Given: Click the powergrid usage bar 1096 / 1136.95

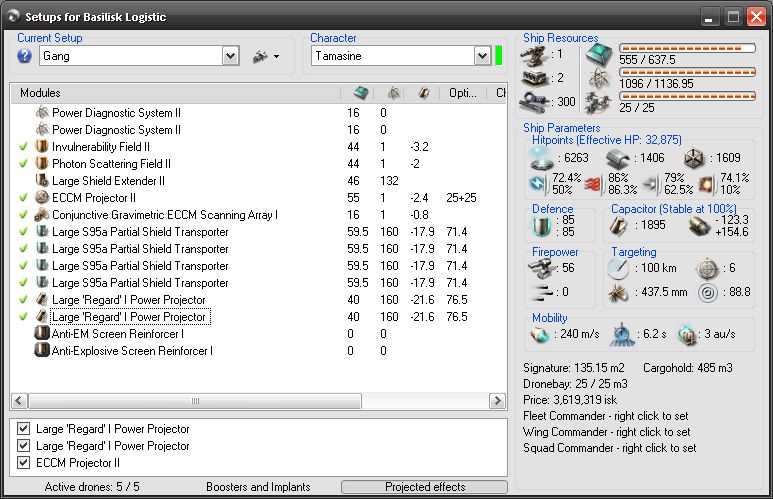Looking at the screenshot, I should [x=687, y=72].
